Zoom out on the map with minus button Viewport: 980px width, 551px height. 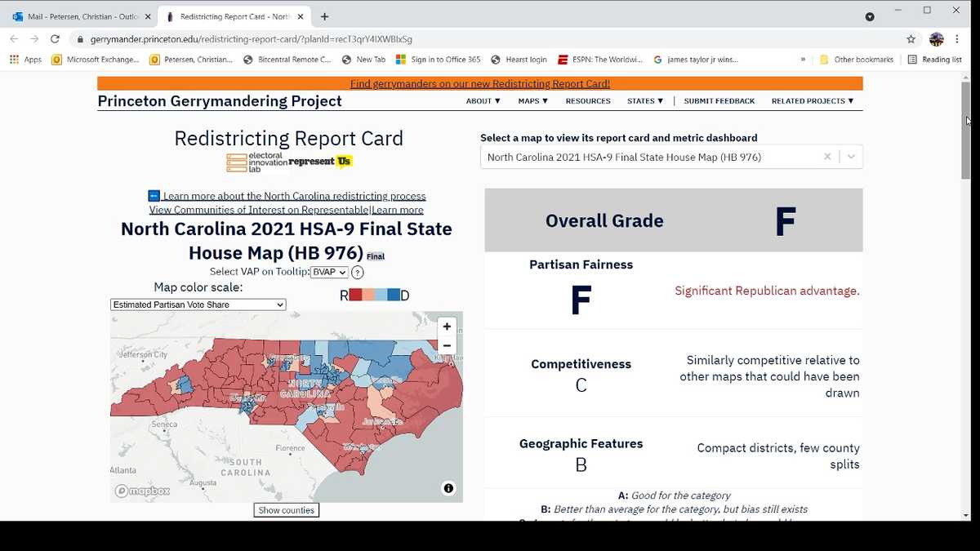447,345
